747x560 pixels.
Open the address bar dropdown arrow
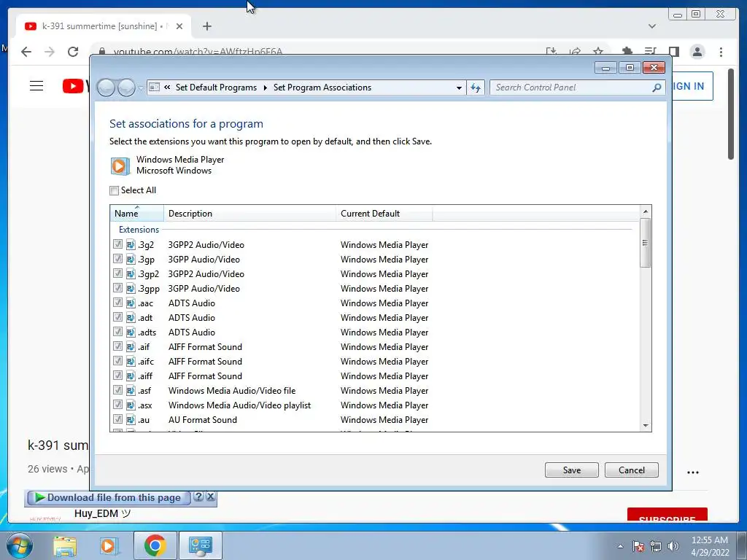tap(459, 87)
